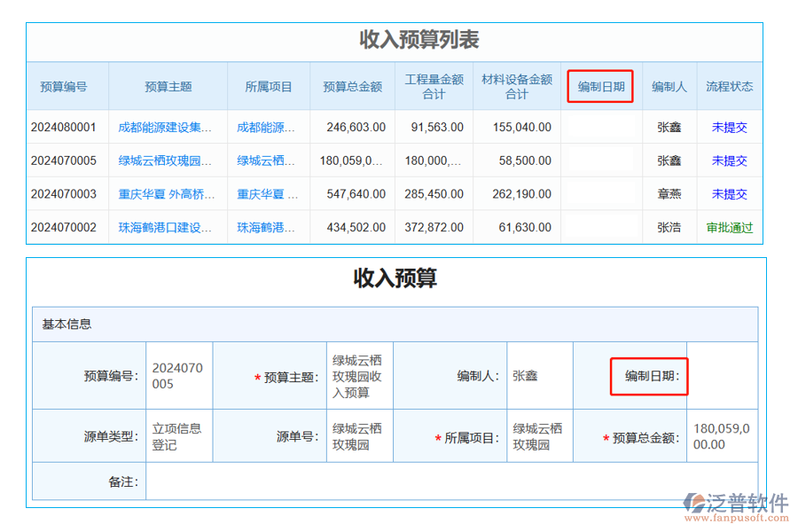
Task: Click the 预算总金额 column header
Action: (x=352, y=87)
